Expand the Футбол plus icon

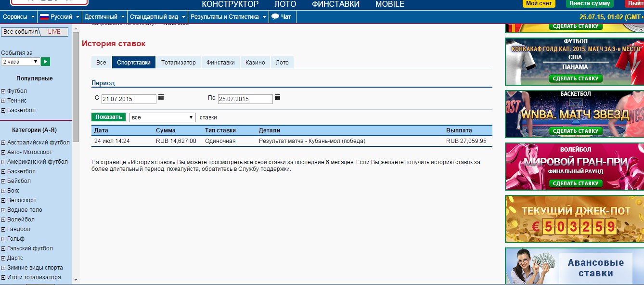point(3,91)
